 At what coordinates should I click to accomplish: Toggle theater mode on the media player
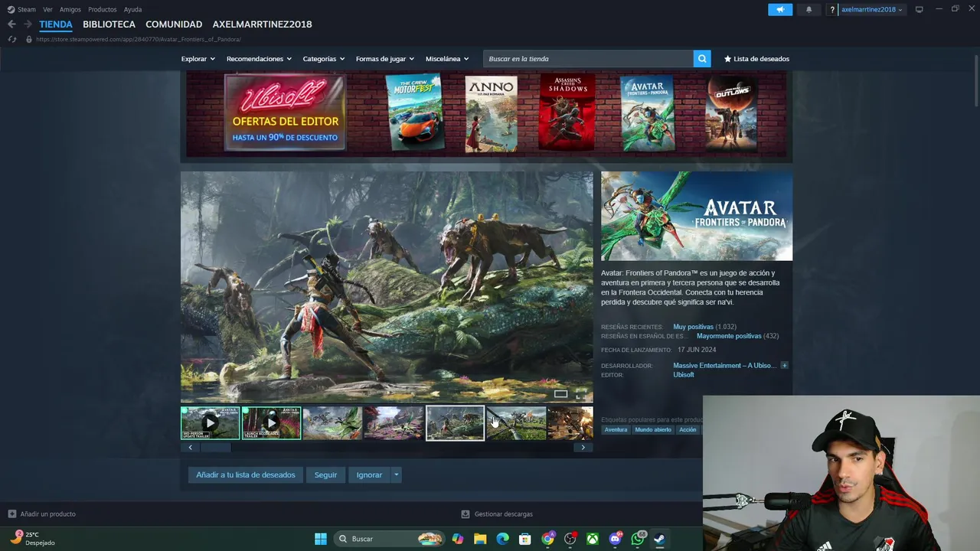(x=560, y=394)
